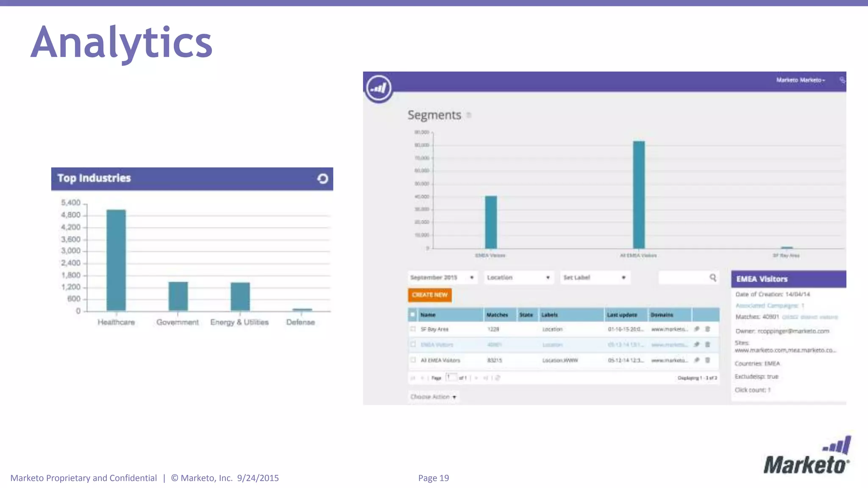This screenshot has width=868, height=488.
Task: Open the Set Label dropdown
Action: 595,277
